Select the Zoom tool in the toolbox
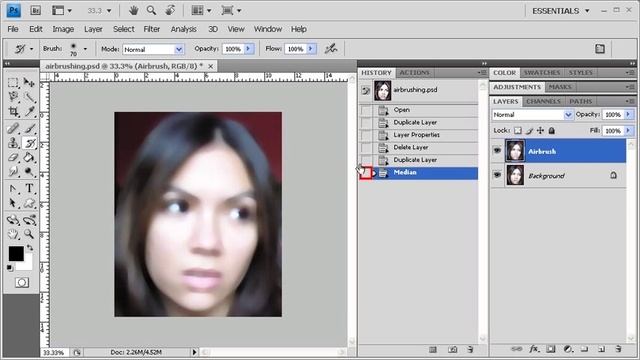The height and width of the screenshot is (360, 640). pyautogui.click(x=29, y=234)
